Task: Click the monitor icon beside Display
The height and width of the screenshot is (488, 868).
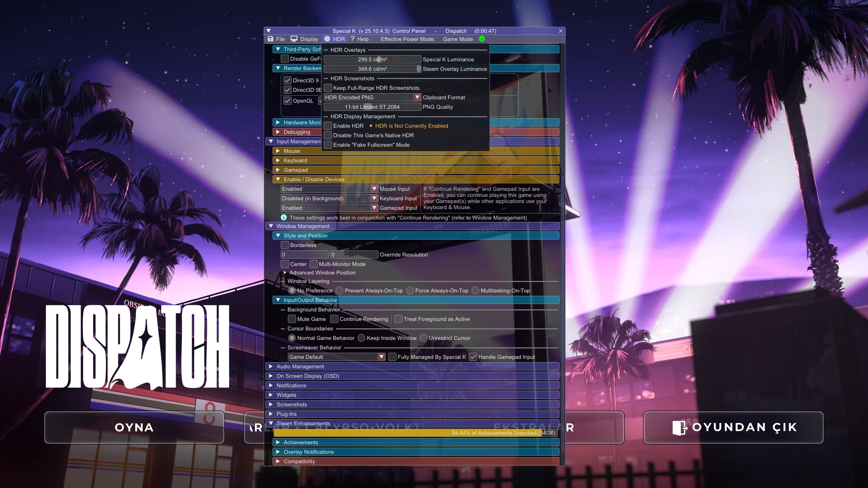Action: pos(294,39)
